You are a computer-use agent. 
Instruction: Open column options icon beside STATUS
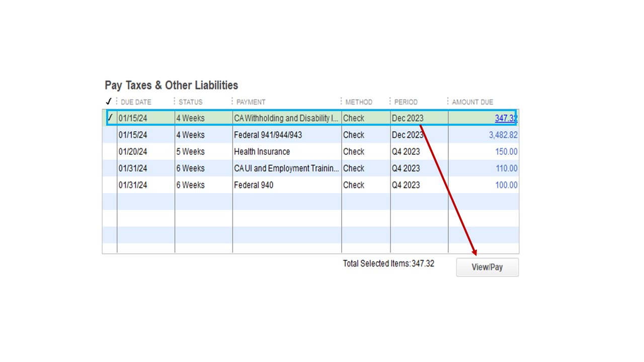(x=175, y=101)
